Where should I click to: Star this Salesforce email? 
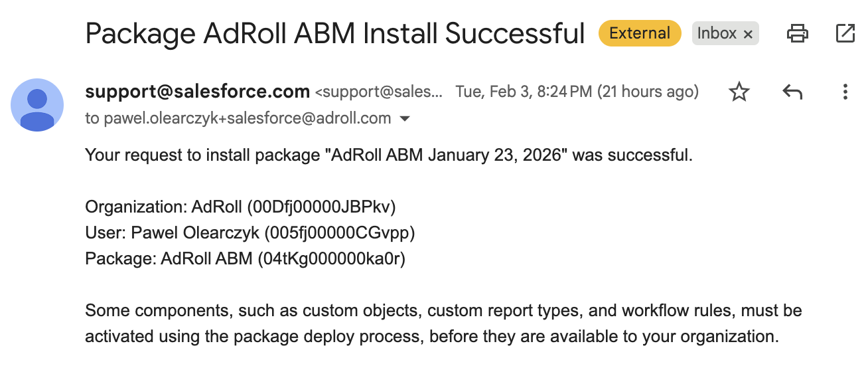739,92
